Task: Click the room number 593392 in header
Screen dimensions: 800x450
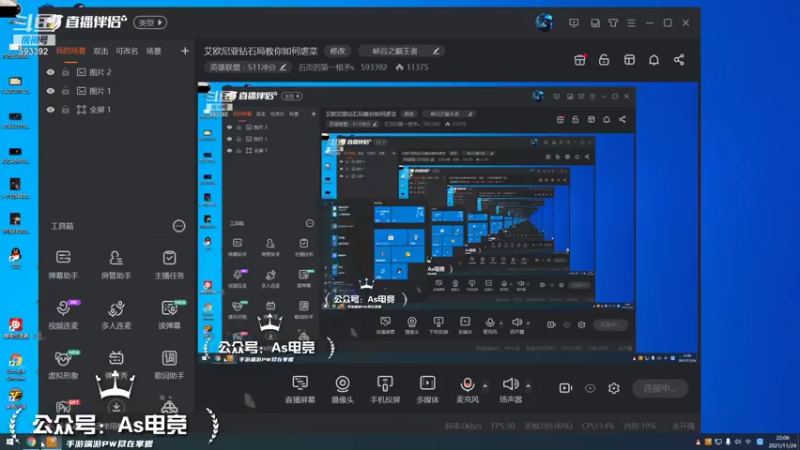Action: (373, 67)
